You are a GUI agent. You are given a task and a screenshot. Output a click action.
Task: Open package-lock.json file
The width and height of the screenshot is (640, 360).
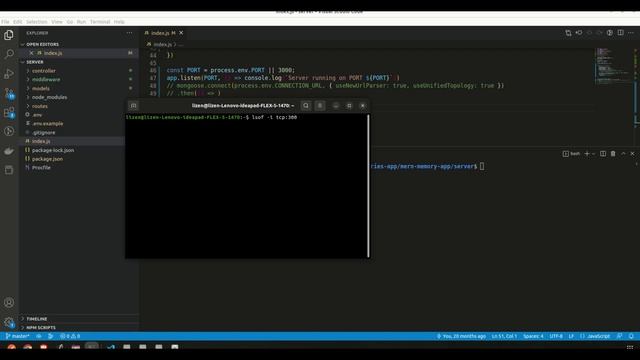[x=53, y=150]
